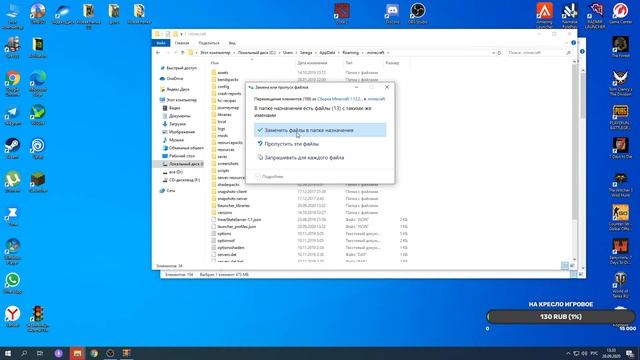
Task: Expand More details in the replace dialog
Action: pos(269,176)
